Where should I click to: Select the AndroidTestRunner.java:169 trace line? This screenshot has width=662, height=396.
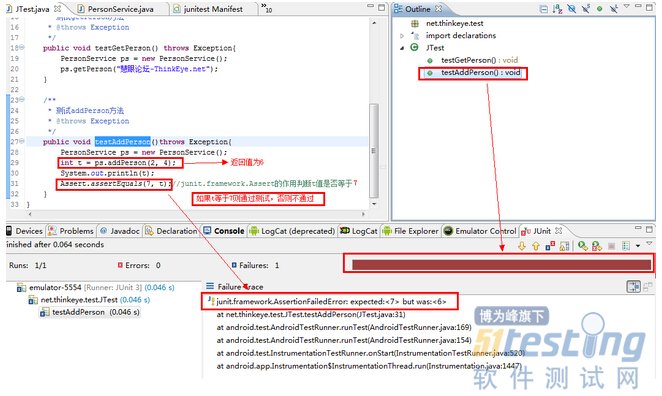click(x=344, y=327)
